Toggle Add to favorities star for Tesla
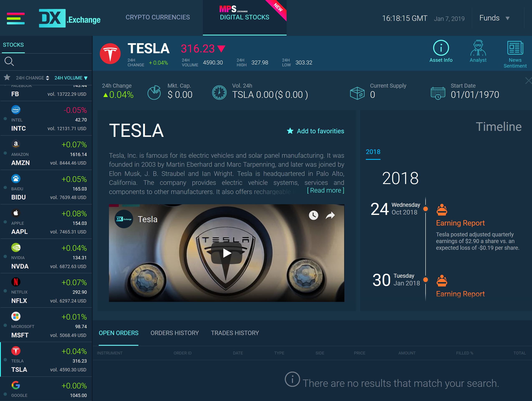The height and width of the screenshot is (401, 532). 290,131
